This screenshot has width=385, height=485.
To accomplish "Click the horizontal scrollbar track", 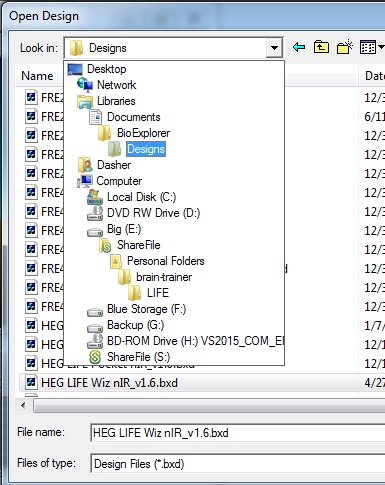I will (x=209, y=406).
